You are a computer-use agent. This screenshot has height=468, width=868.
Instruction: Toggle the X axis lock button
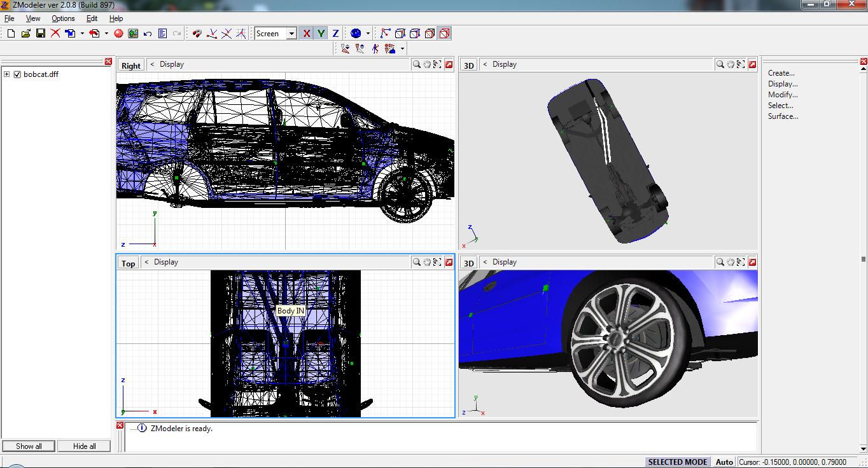click(306, 34)
